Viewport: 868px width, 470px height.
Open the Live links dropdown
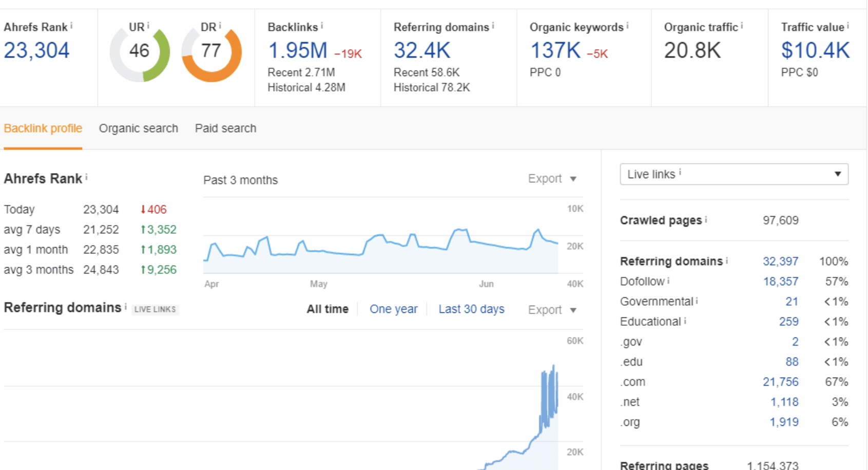pos(734,174)
